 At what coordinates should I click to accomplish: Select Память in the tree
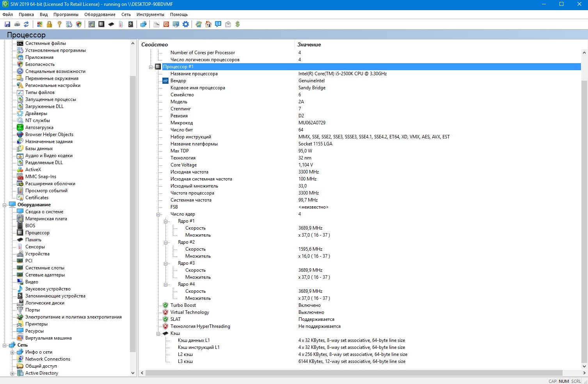click(33, 240)
